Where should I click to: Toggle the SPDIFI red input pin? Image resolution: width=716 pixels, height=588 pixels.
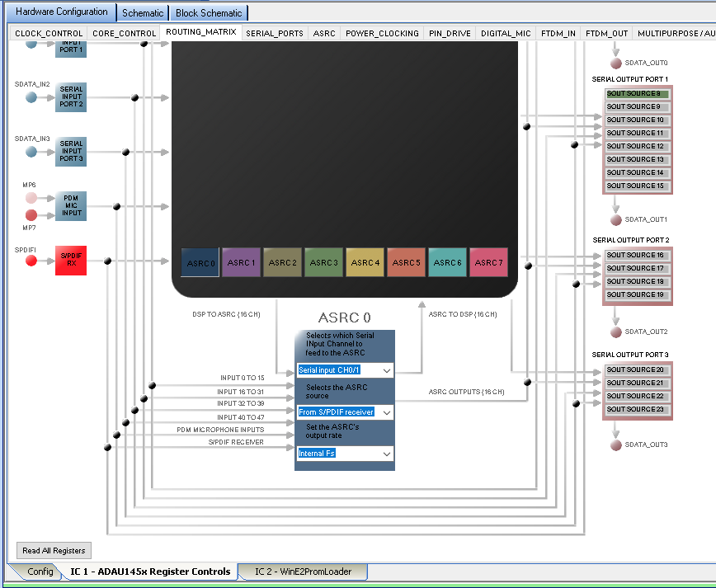click(31, 261)
